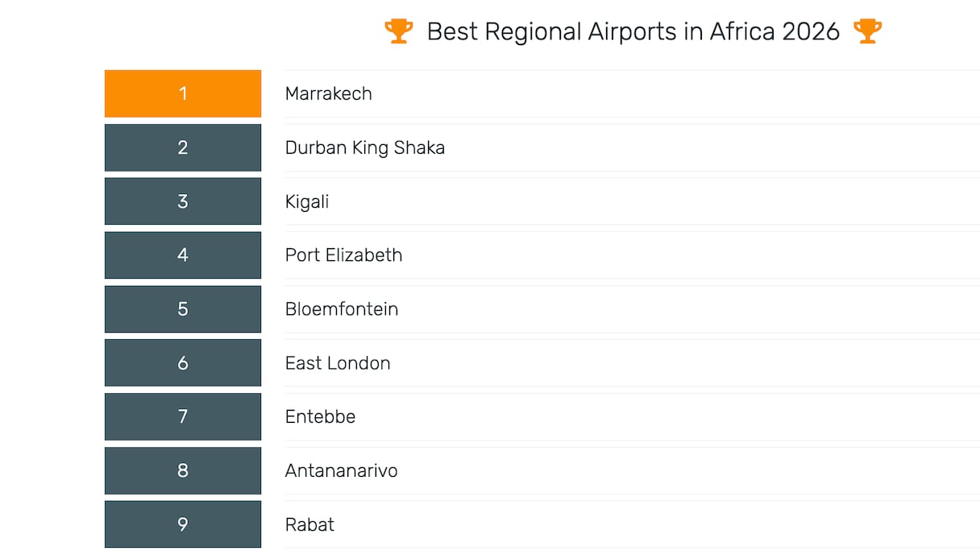Click the rank 6 number box
The image size is (980, 551).
[x=183, y=363]
